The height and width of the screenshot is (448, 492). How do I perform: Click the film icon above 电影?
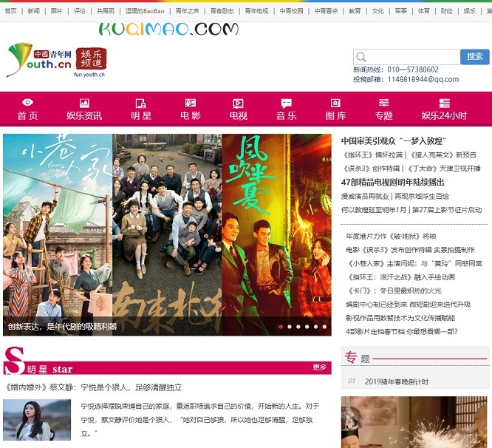click(191, 103)
